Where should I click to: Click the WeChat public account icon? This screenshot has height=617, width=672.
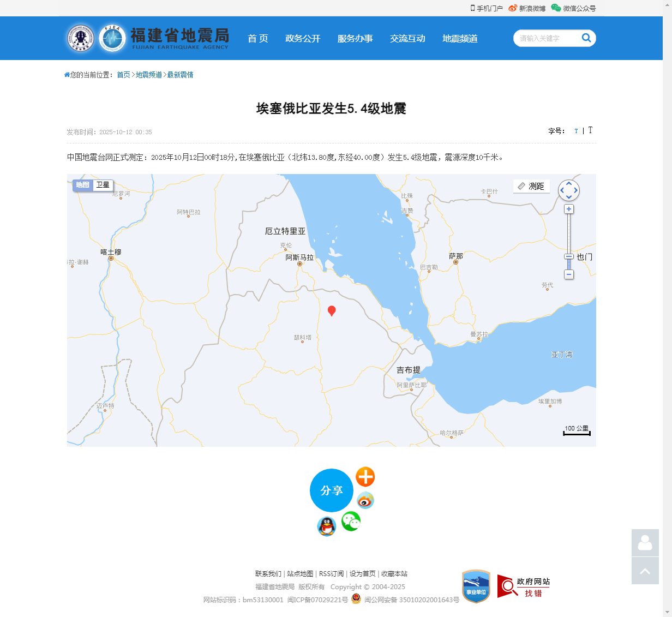coord(556,8)
